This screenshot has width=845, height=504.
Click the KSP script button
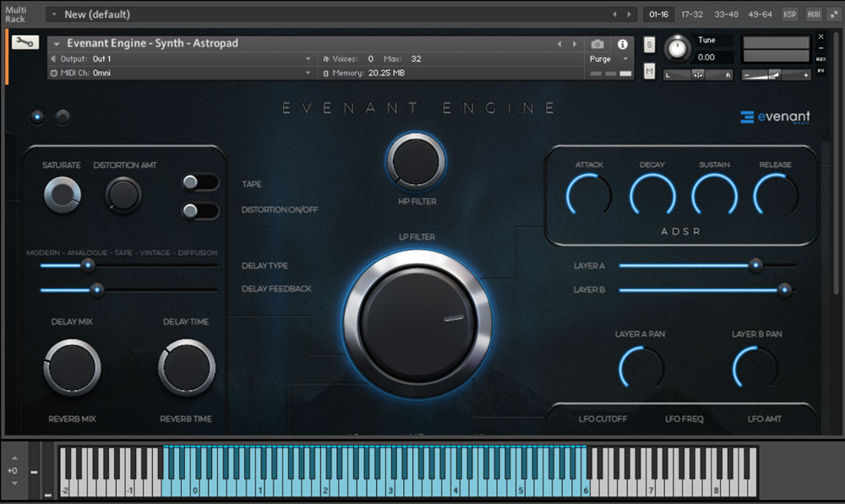coord(789,14)
